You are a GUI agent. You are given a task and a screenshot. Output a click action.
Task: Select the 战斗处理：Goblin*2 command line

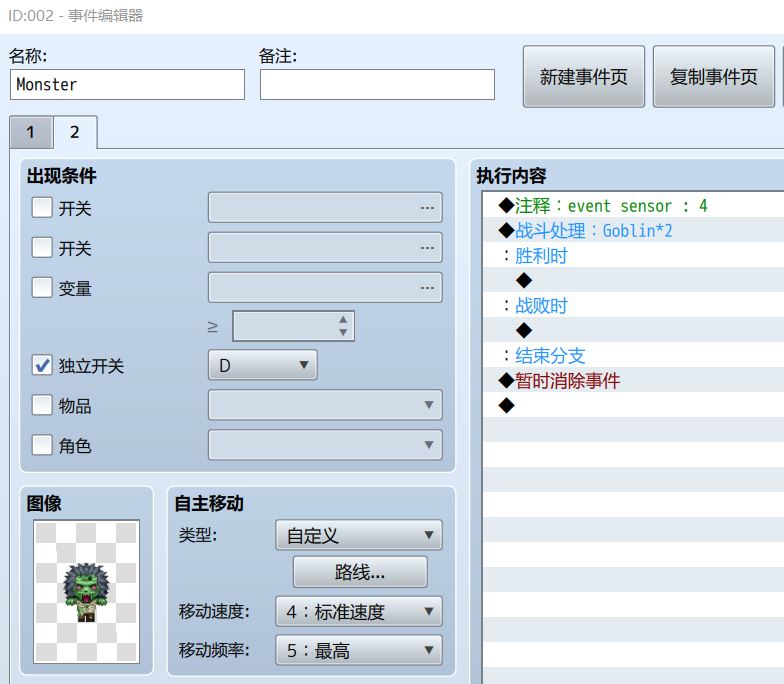(633, 230)
